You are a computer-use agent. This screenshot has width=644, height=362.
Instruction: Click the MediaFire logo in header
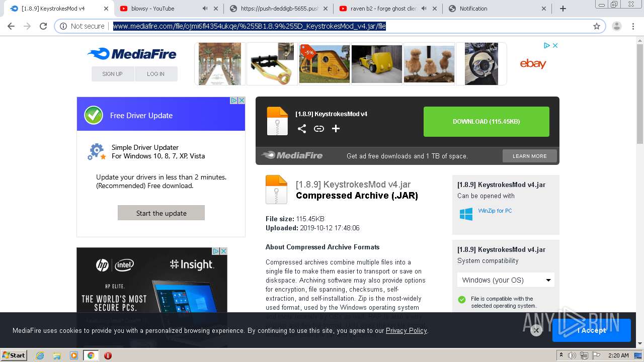(131, 54)
